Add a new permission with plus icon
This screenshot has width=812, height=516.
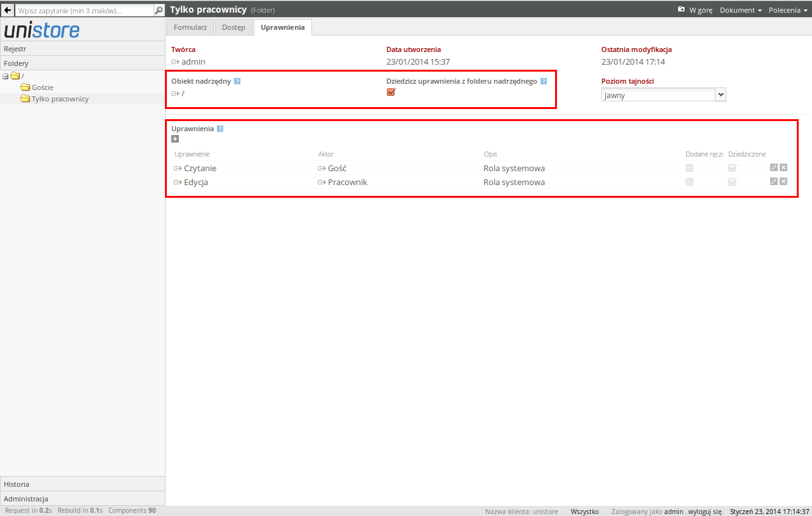coord(175,139)
